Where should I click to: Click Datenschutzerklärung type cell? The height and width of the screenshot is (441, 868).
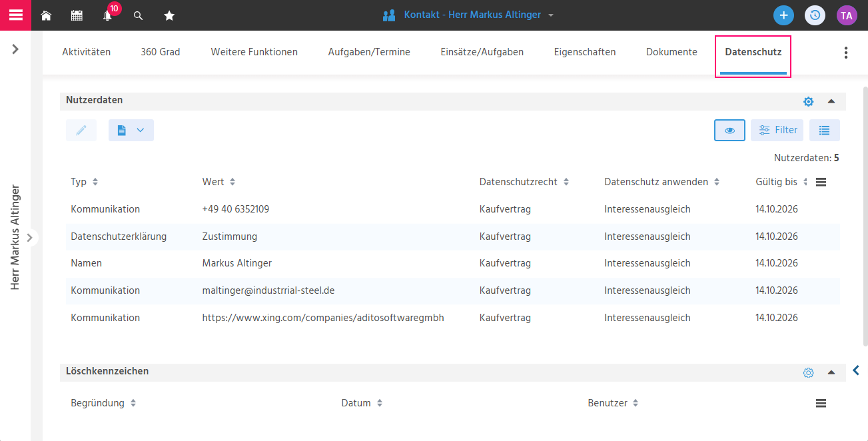(119, 236)
